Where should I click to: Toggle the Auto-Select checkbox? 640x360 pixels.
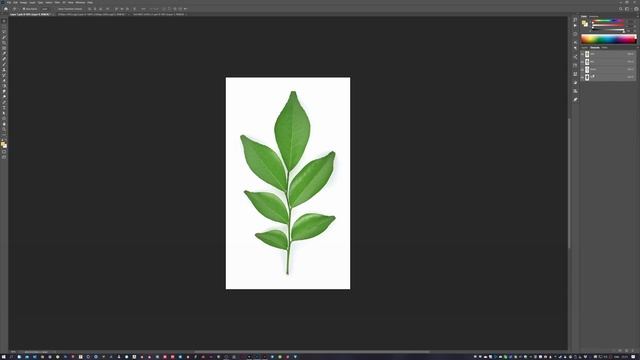click(24, 9)
